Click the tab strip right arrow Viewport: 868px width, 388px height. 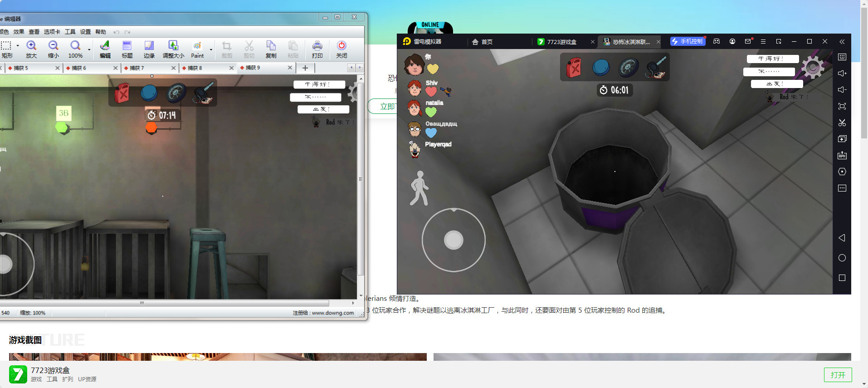[x=360, y=68]
